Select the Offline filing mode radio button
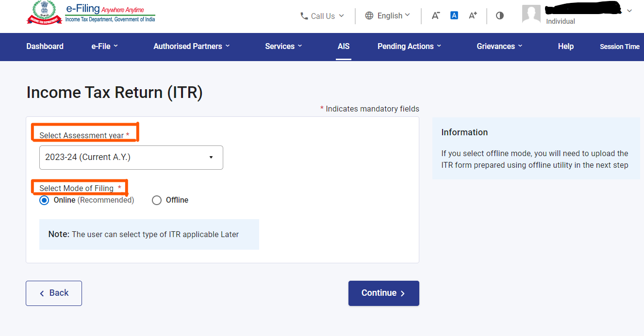The image size is (644, 336). tap(157, 200)
